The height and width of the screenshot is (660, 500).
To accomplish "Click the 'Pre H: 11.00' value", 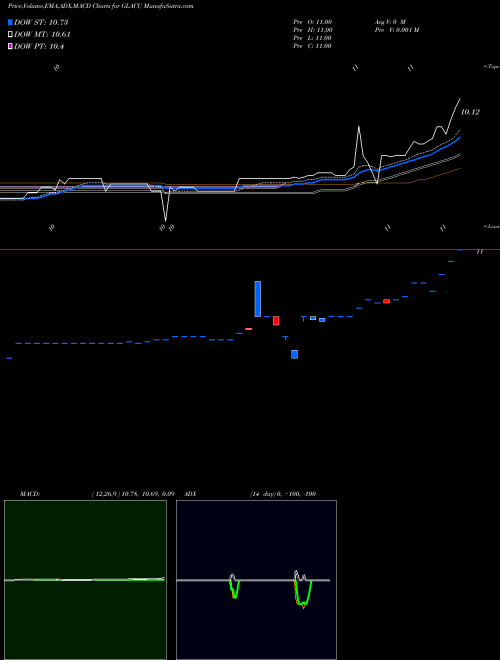I will point(313,30).
